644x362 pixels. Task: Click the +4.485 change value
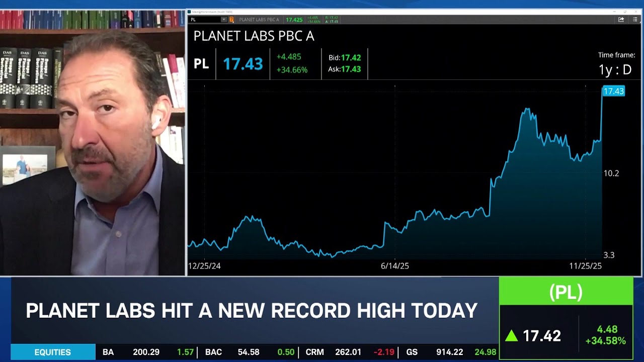pyautogui.click(x=288, y=57)
